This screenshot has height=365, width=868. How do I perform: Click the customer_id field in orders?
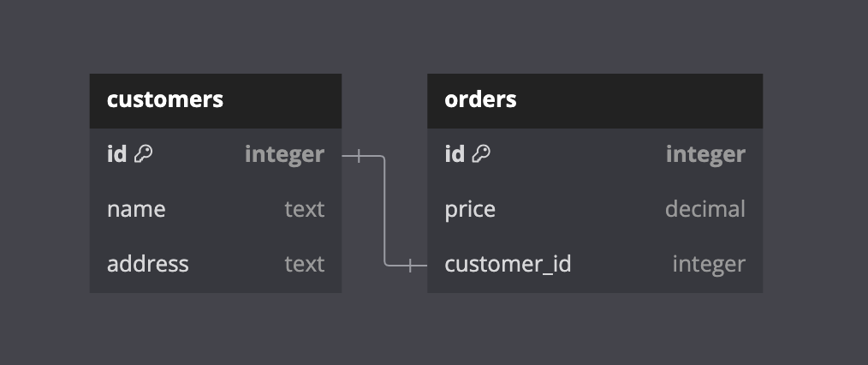508,264
